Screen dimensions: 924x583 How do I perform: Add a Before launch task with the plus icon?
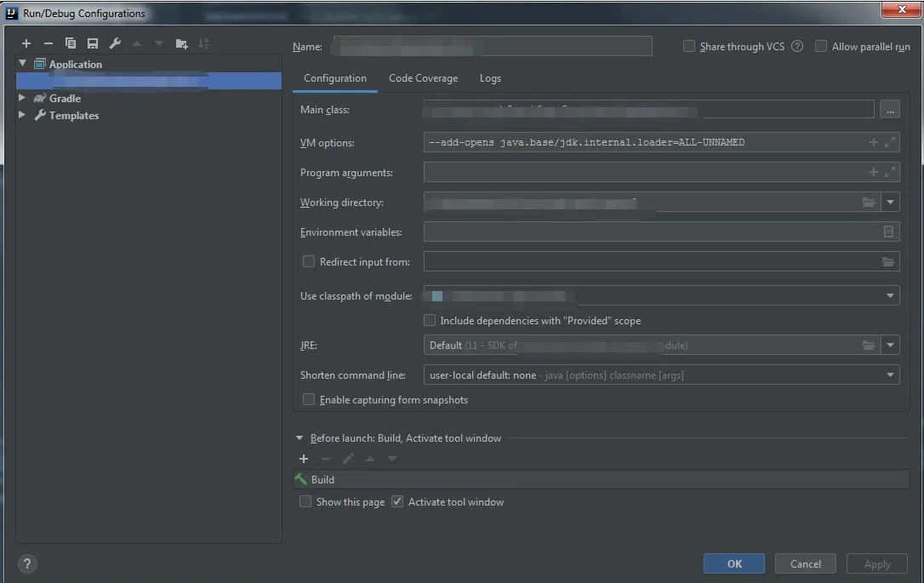click(304, 459)
